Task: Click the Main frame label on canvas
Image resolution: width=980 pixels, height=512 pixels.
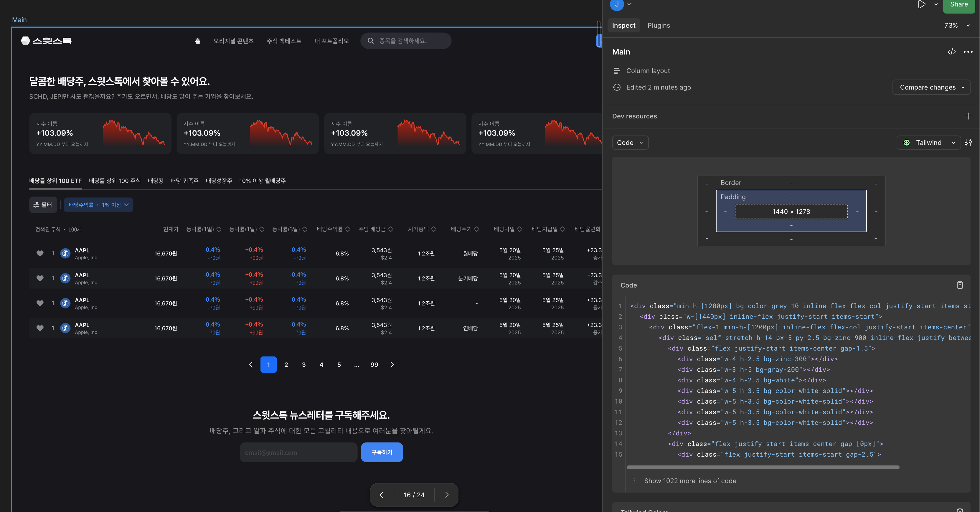Action: click(19, 20)
